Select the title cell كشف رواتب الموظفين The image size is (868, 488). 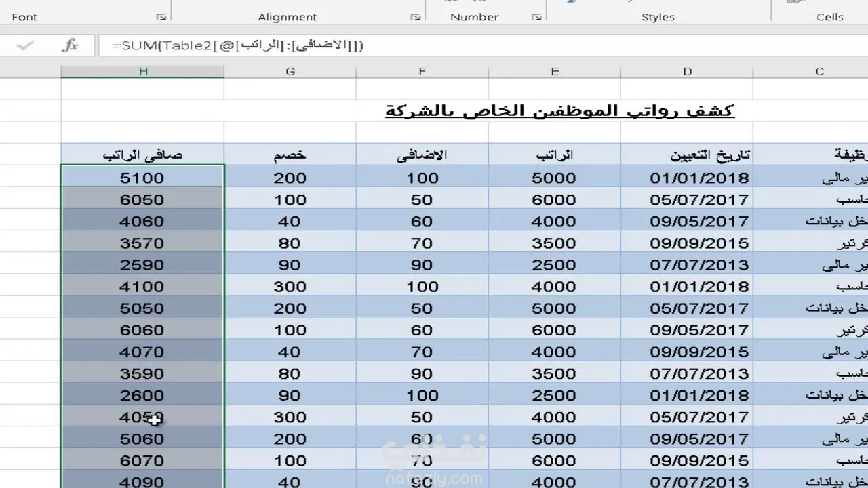tap(559, 110)
